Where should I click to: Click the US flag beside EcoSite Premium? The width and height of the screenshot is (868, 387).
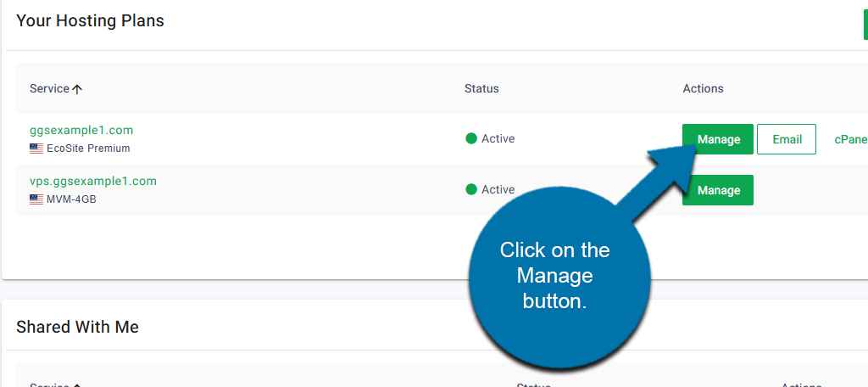click(x=36, y=149)
